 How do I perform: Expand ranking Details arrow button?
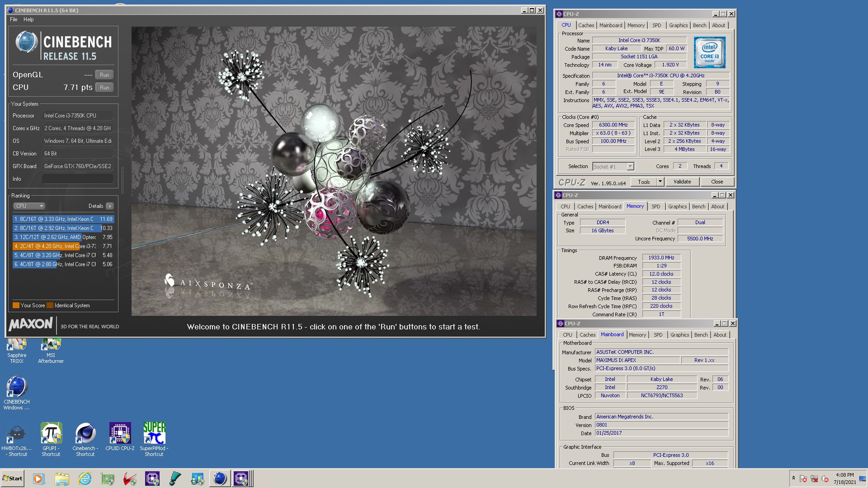[109, 206]
